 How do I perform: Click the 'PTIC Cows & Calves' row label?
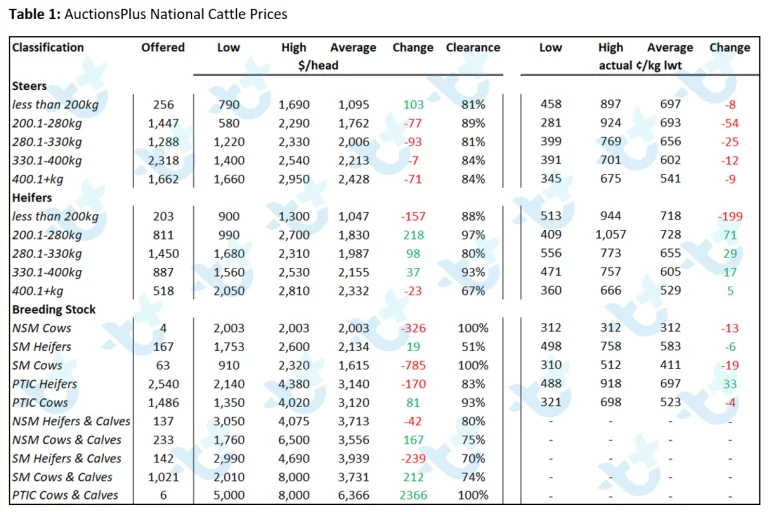click(65, 495)
